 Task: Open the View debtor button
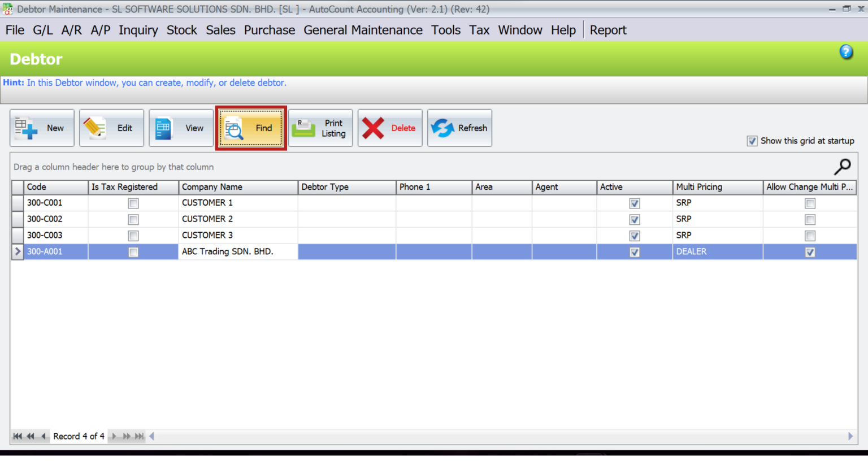click(x=181, y=128)
